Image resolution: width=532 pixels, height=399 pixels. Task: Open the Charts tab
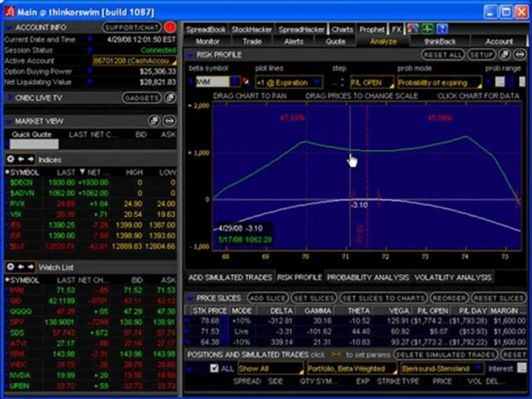[x=342, y=29]
